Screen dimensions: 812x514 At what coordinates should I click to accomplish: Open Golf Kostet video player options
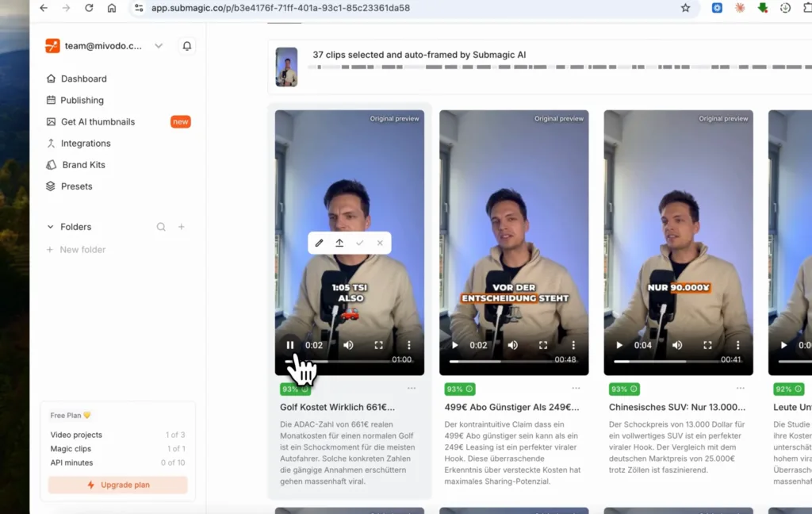(408, 345)
